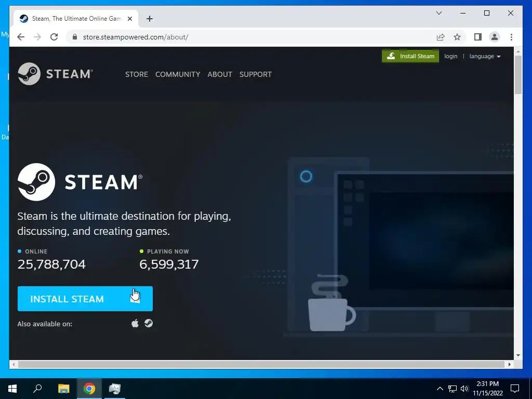
Task: Open the ABOUT menu item
Action: pos(220,74)
